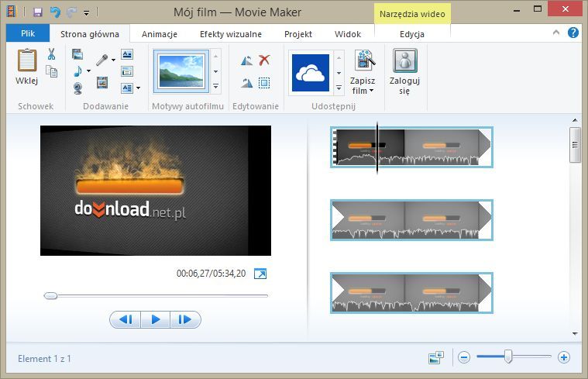The height and width of the screenshot is (379, 588).
Task: Click the timecode 00:06,27/05:34,20
Action: pyautogui.click(x=211, y=274)
